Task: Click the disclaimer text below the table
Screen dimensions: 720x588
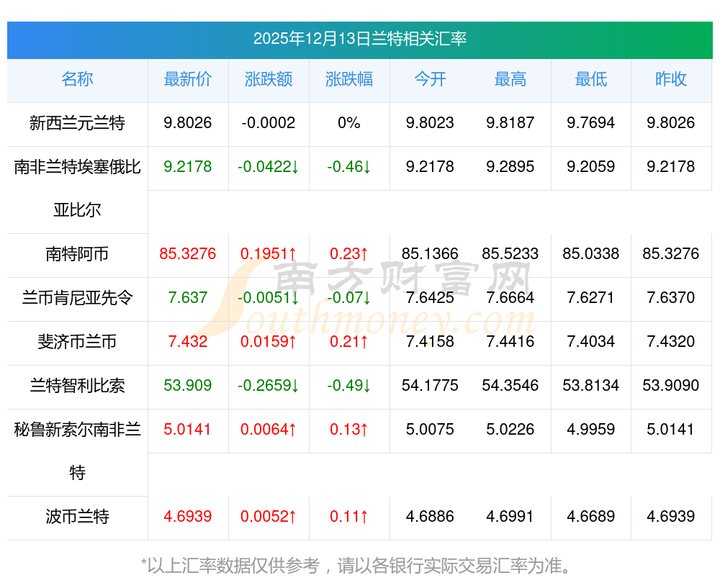Action: click(x=360, y=566)
